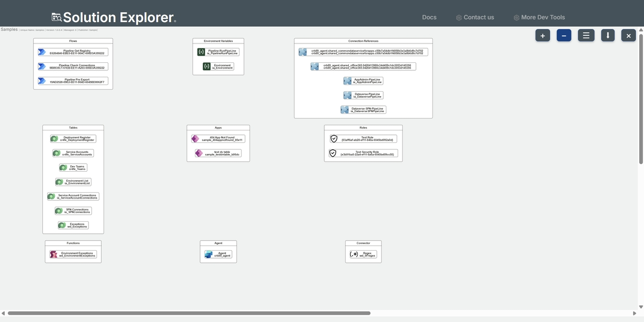Select the Deployment Register table icon

[54, 139]
